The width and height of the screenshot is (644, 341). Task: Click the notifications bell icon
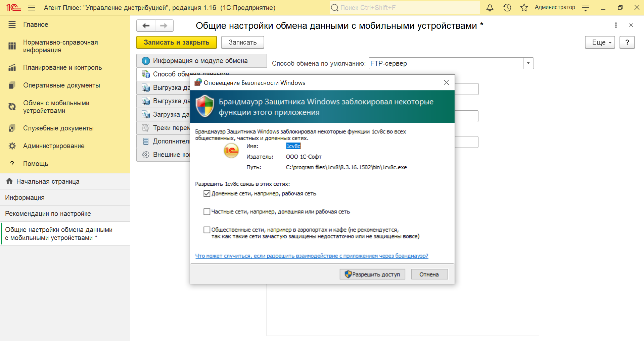click(490, 8)
